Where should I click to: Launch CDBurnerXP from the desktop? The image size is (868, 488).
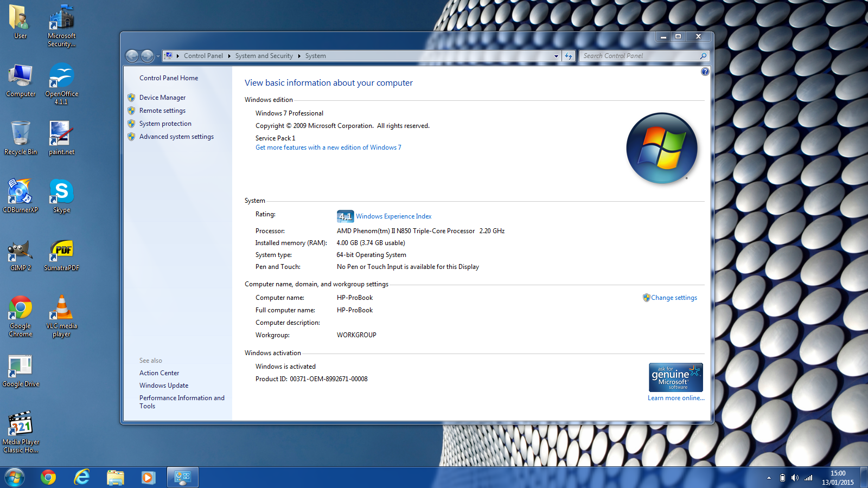click(21, 196)
